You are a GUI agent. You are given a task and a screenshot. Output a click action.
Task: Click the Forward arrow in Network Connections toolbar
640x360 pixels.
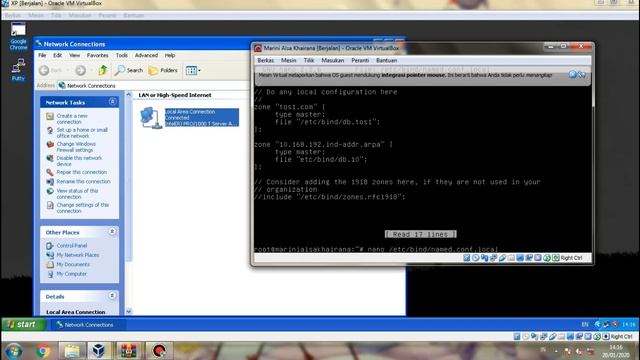(81, 71)
